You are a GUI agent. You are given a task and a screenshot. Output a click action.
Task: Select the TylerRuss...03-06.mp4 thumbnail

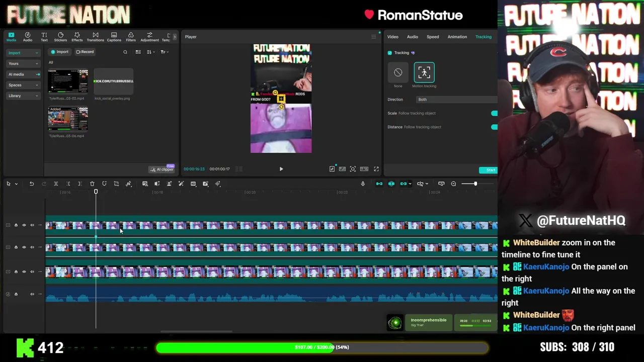[68, 119]
